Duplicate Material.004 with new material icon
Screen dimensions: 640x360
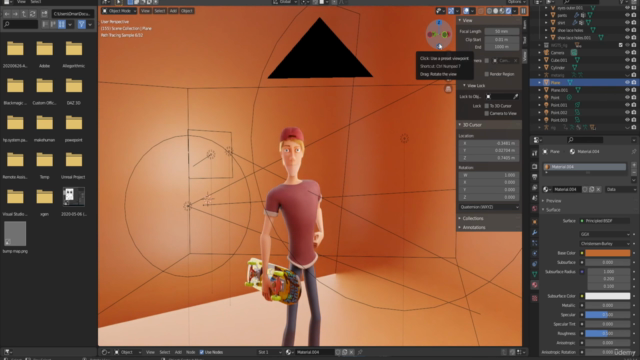344,352
